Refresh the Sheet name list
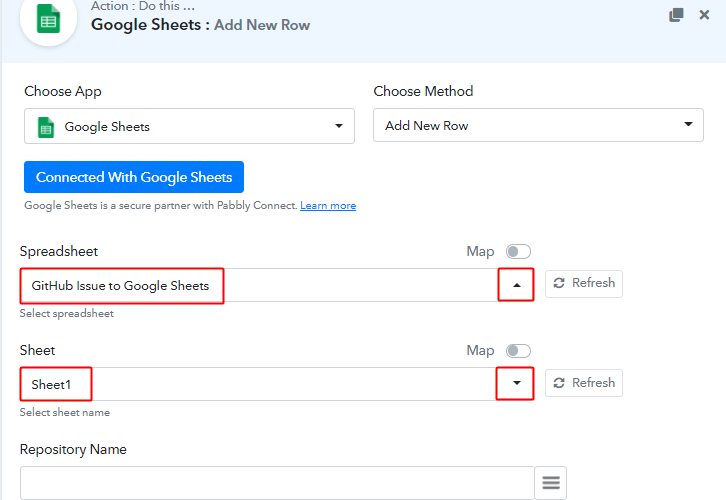Viewport: 726px width, 500px height. (x=584, y=383)
